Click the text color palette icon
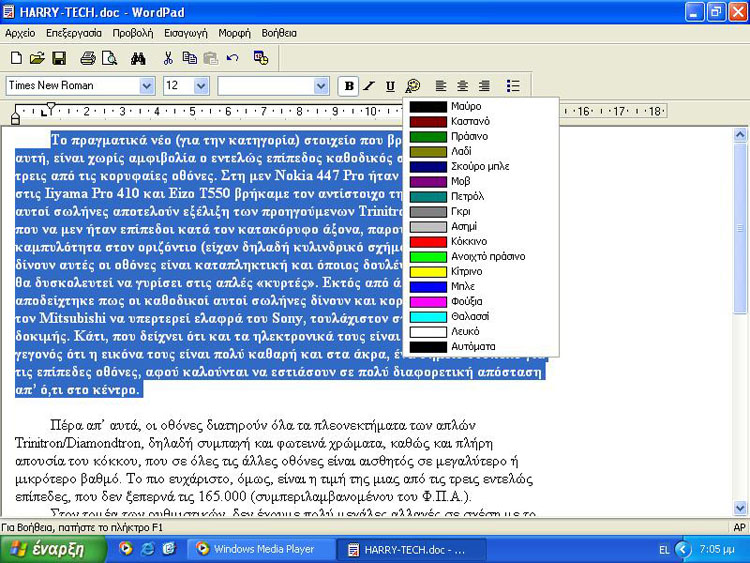Screen dimensions: 750x563 [x=412, y=86]
